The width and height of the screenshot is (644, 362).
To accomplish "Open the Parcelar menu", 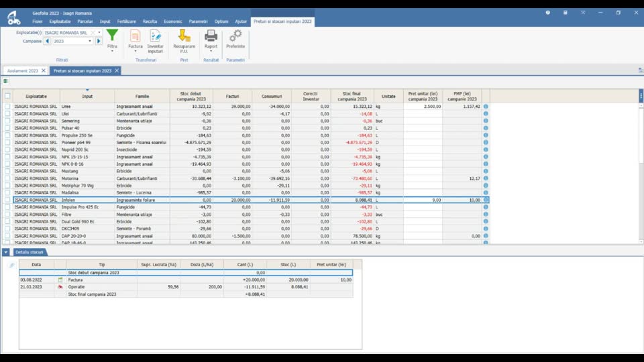I will coord(85,21).
